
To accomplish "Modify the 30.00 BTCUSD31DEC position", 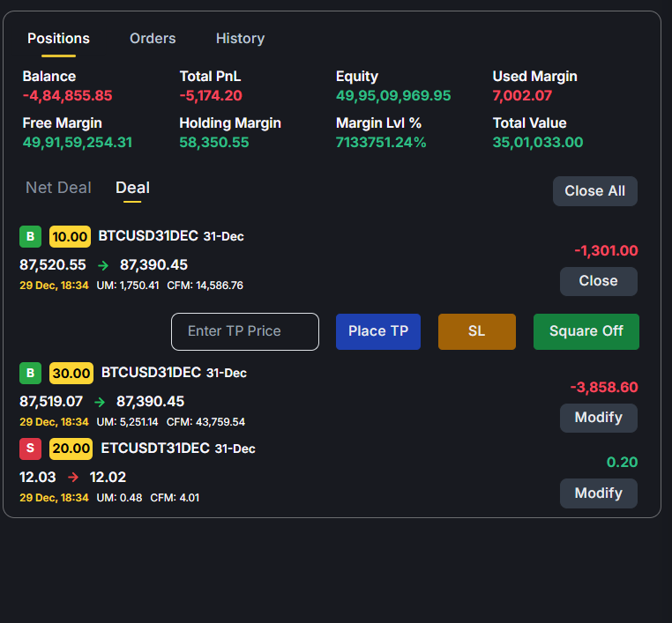I will pos(598,418).
